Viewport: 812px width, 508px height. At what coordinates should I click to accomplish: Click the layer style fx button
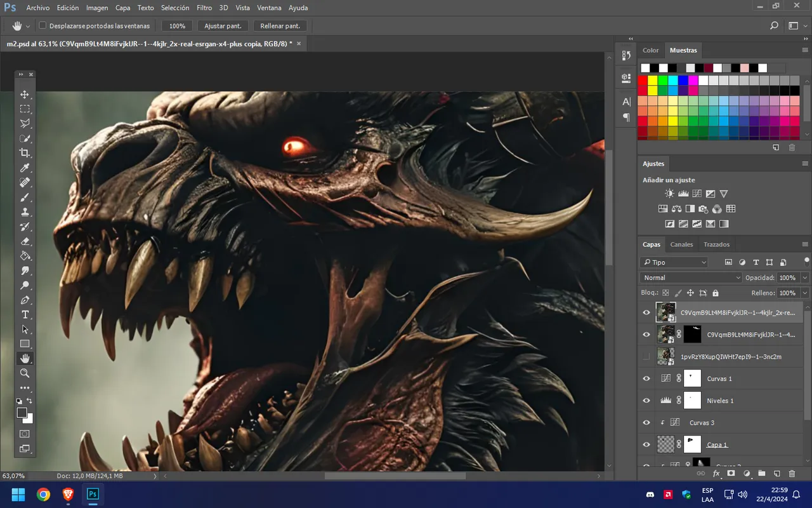(x=716, y=474)
